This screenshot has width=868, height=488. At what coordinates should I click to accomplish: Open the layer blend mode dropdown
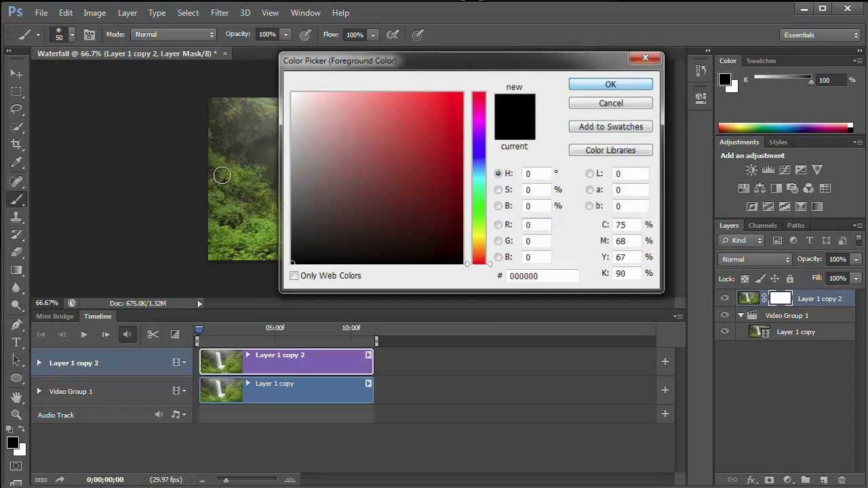[755, 259]
